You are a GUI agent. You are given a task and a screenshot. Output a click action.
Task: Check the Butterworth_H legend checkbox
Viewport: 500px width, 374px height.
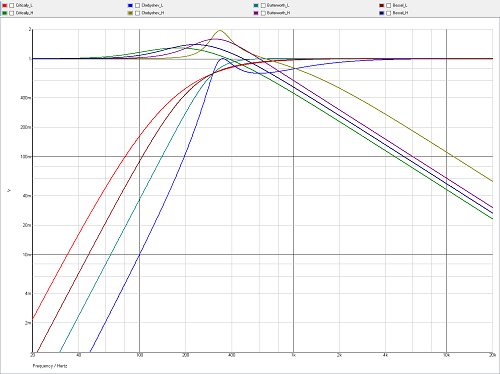pos(263,13)
